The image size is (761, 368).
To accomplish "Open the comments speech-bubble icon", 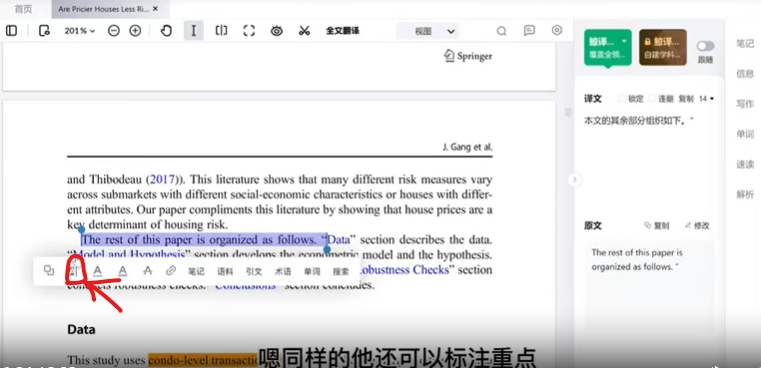I will click(529, 31).
